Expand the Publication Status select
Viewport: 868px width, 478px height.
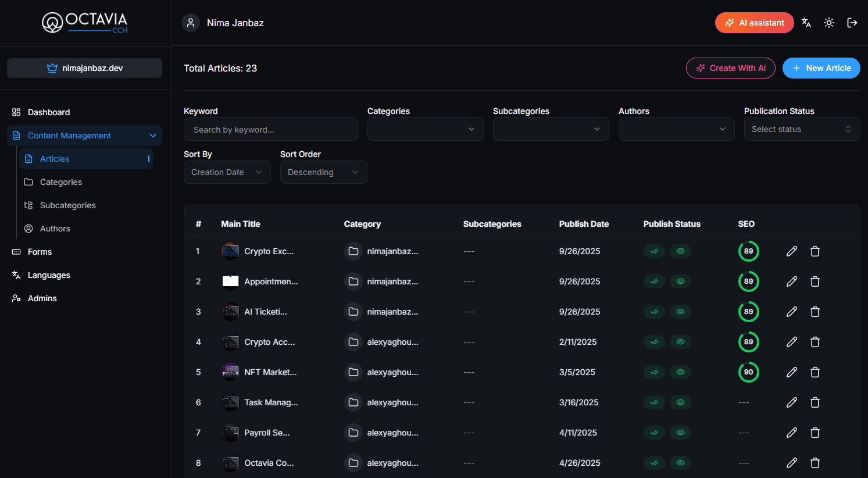click(802, 129)
